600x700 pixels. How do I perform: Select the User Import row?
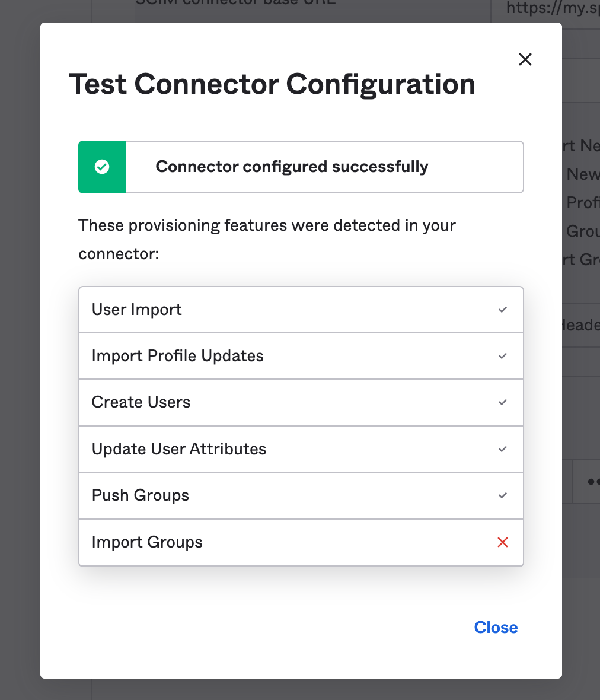pos(301,310)
